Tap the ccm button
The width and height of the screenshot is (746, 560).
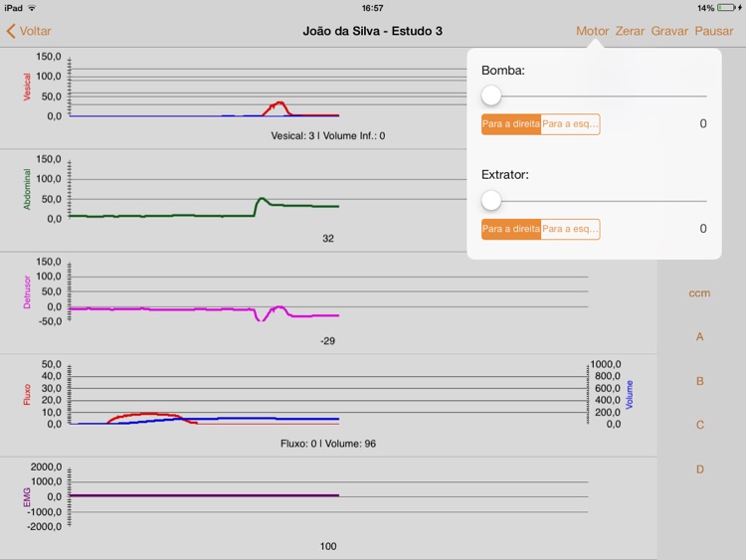(699, 293)
